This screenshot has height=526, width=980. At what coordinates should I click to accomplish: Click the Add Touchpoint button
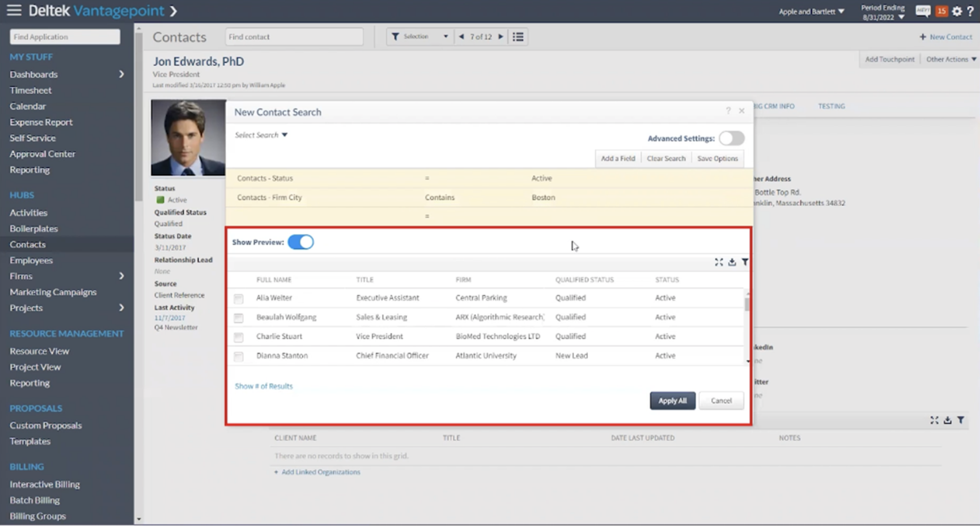point(889,59)
